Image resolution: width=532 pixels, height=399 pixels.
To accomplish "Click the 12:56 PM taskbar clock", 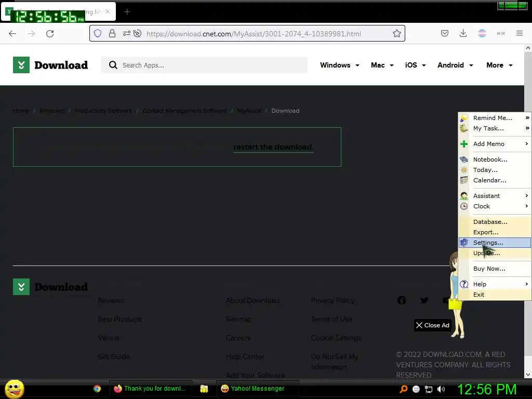I will coord(487,389).
